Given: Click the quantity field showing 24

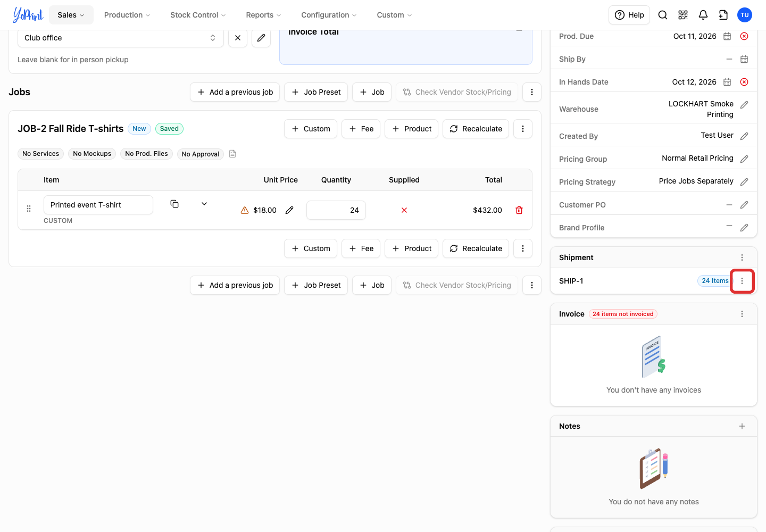Looking at the screenshot, I should (336, 210).
